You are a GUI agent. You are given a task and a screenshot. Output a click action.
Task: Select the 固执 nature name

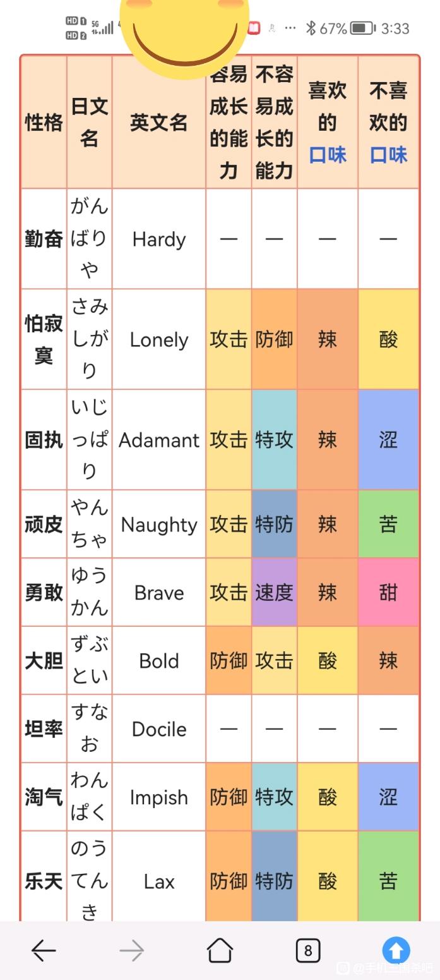pos(44,440)
